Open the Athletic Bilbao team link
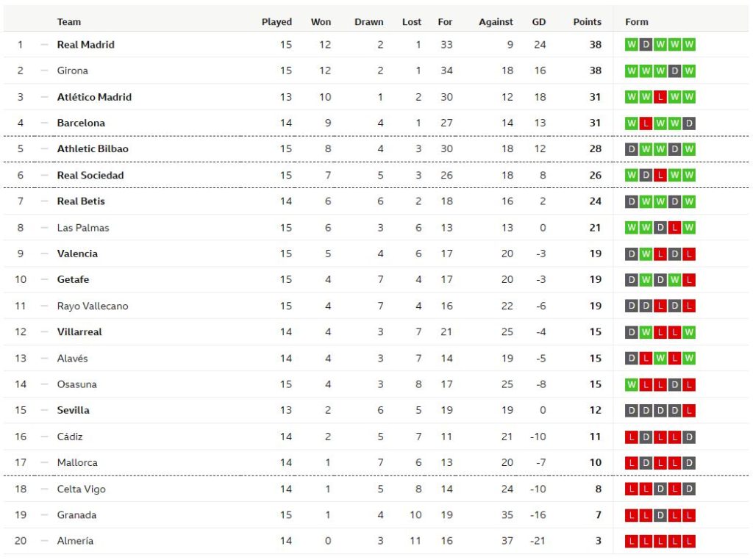 [93, 149]
